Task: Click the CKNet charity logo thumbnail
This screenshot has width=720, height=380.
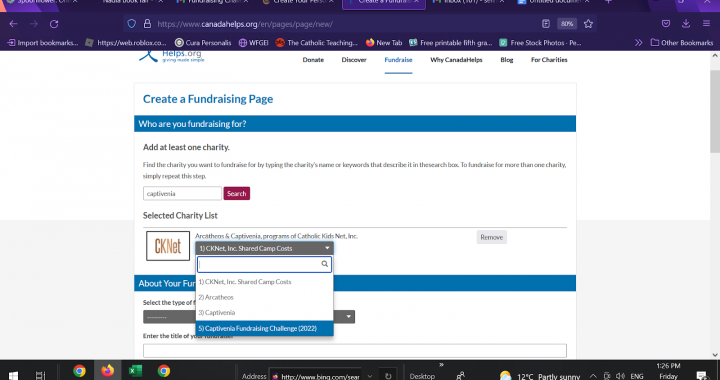Action: (x=168, y=246)
